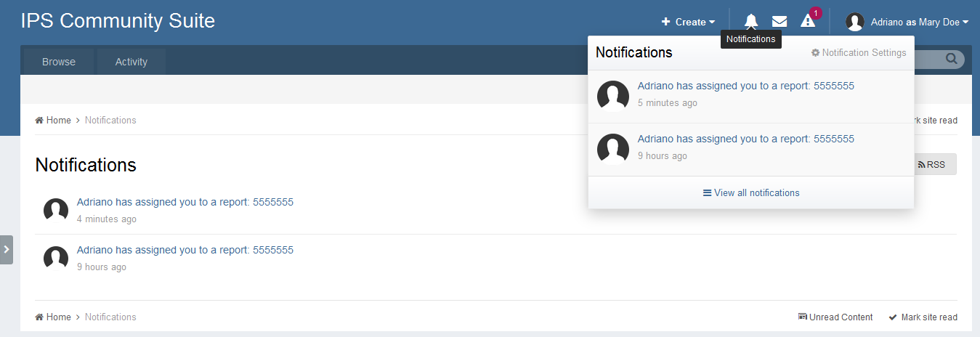The width and height of the screenshot is (980, 337).
Task: Click the RSS feed button
Action: point(931,165)
